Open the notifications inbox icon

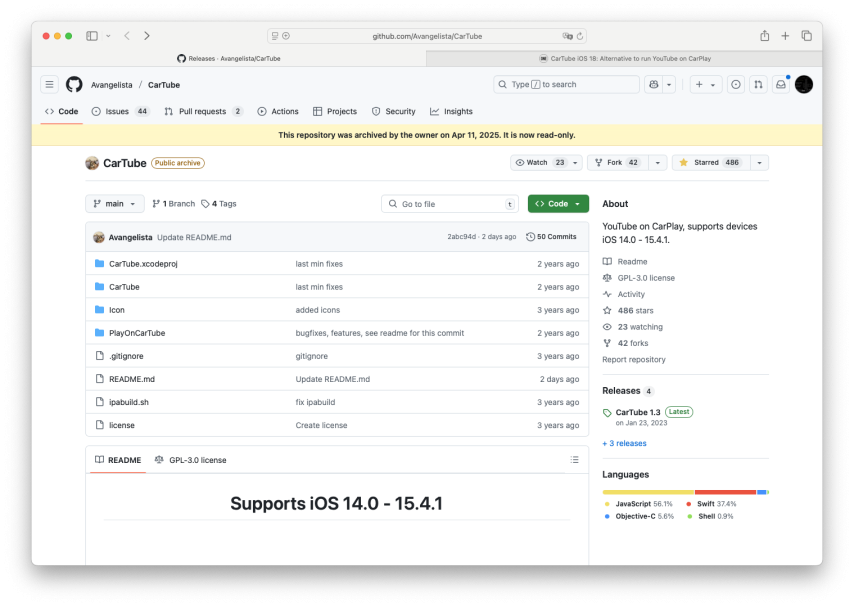781,84
